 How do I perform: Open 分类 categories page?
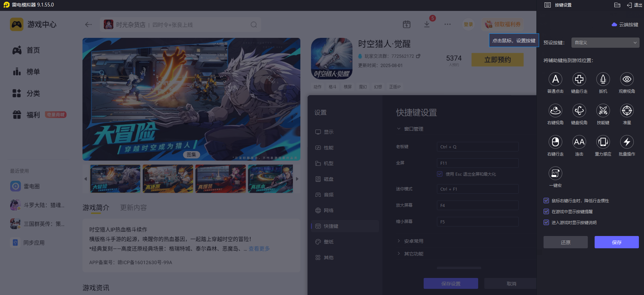click(x=27, y=93)
